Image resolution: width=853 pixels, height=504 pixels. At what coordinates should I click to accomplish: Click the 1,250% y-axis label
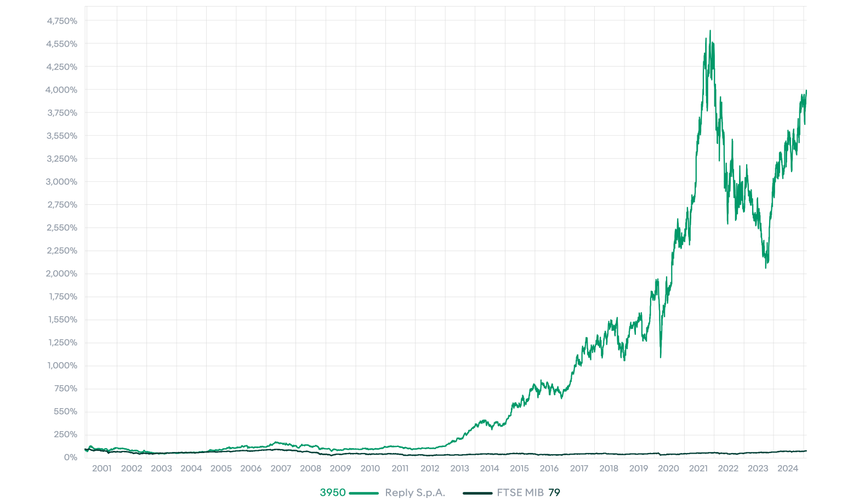click(63, 343)
